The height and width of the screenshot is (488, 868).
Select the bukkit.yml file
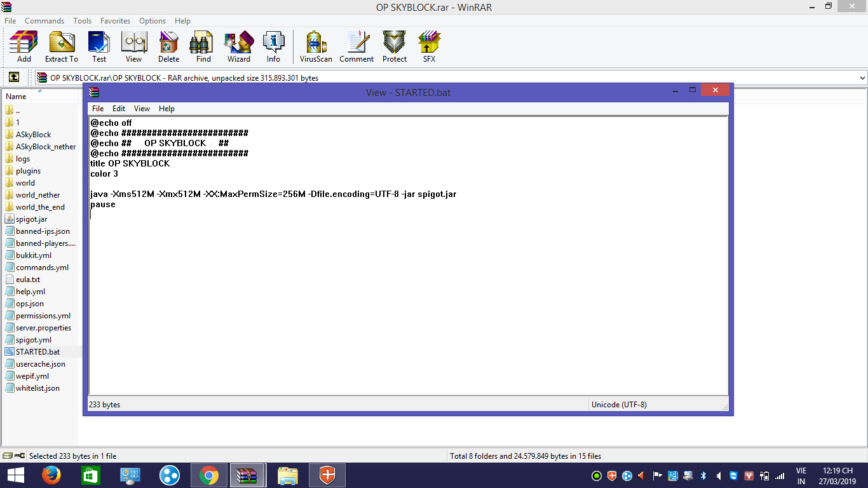click(x=29, y=255)
